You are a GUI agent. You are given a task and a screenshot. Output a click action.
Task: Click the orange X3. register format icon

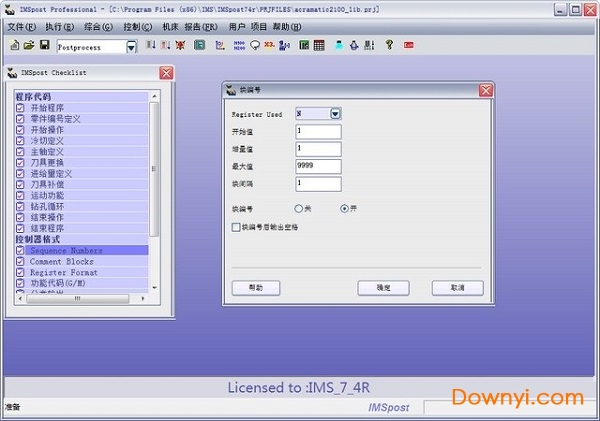[x=269, y=45]
